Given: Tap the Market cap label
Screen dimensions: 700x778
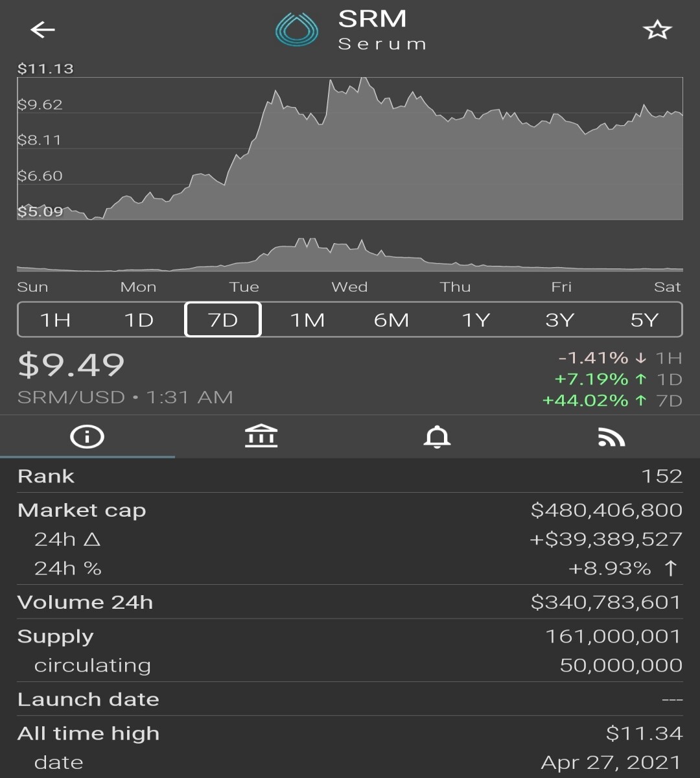Looking at the screenshot, I should [x=82, y=511].
